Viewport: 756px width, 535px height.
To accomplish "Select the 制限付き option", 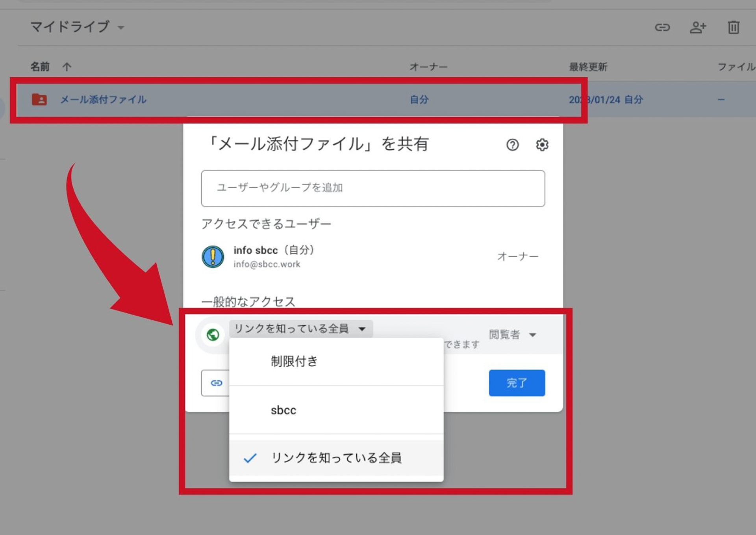I will pos(294,361).
